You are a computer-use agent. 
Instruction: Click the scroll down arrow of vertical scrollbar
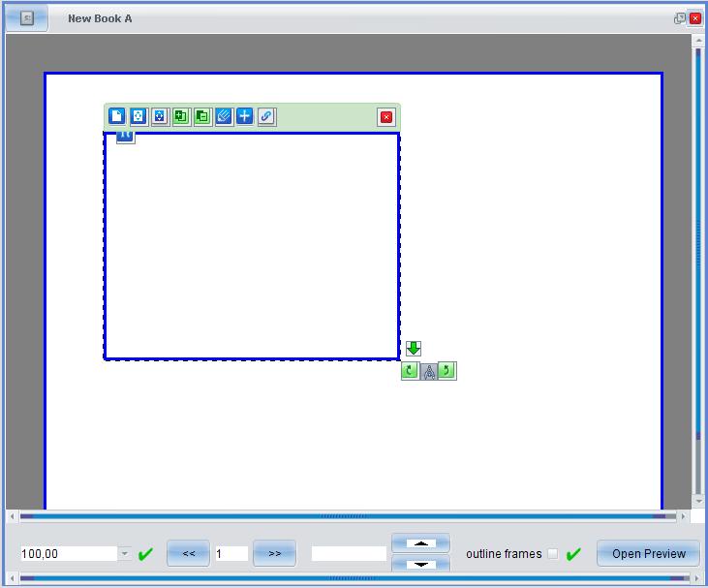coord(698,501)
